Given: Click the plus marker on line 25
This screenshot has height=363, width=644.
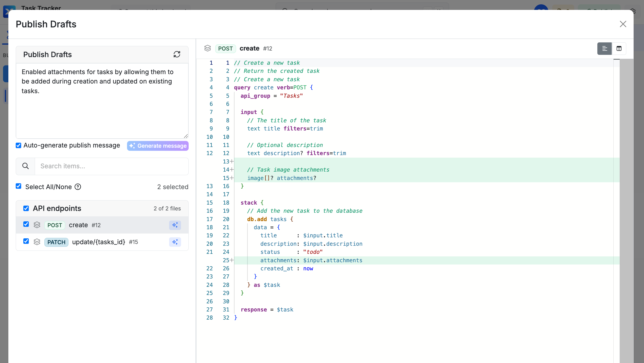Looking at the screenshot, I should tap(232, 260).
